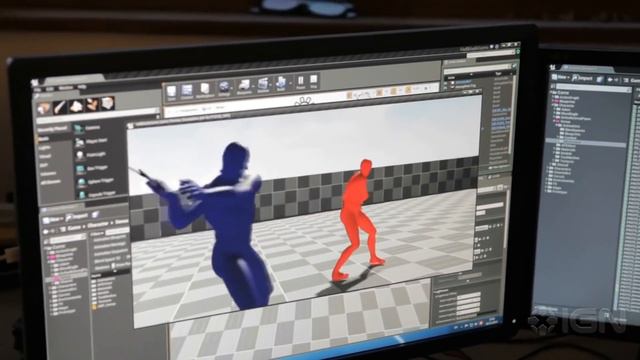Click the search field on second monitor
The height and width of the screenshot is (360, 640).
593,89
